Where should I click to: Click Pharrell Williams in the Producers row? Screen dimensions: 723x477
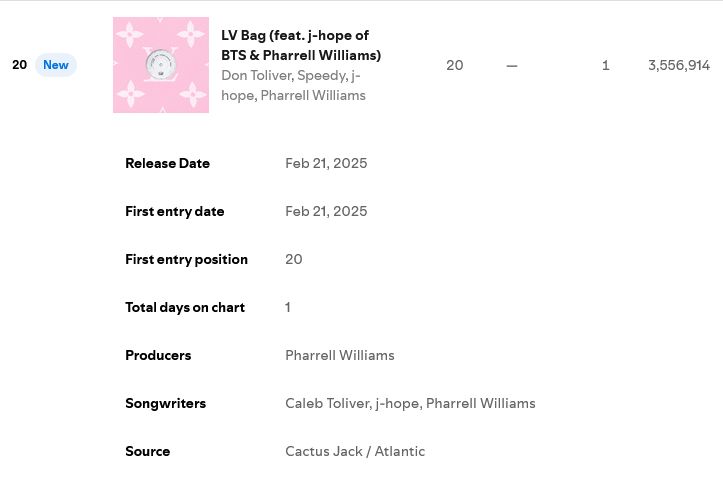click(339, 355)
